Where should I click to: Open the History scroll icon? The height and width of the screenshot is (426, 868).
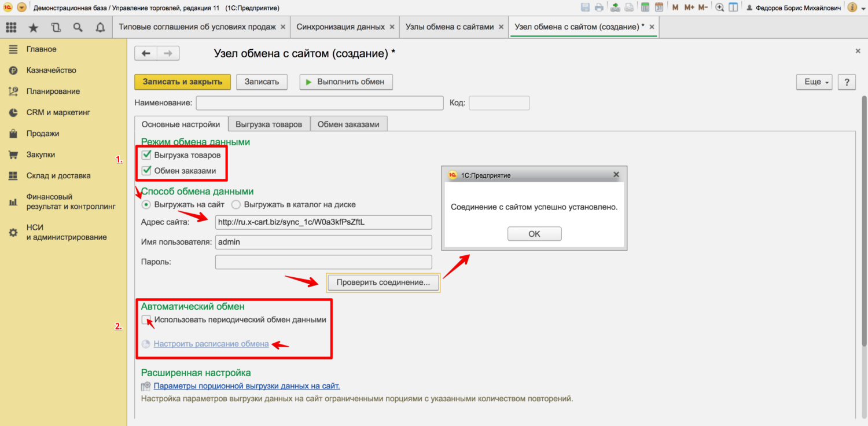pyautogui.click(x=56, y=27)
